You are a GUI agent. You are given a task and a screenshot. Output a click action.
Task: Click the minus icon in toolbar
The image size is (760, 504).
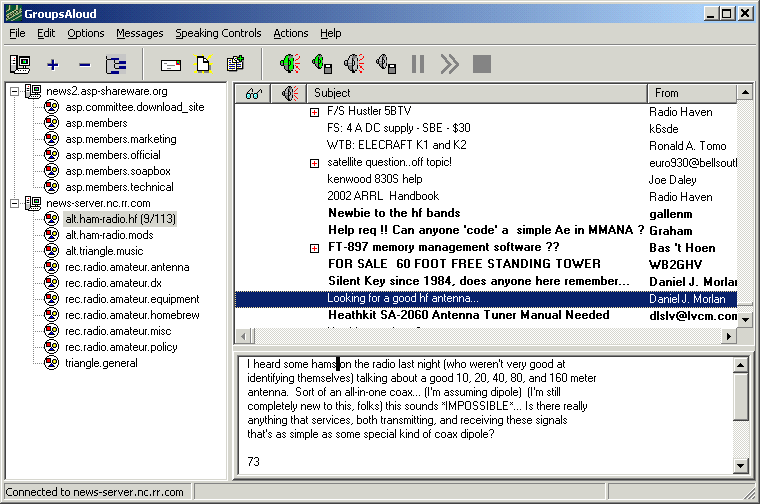pyautogui.click(x=84, y=64)
